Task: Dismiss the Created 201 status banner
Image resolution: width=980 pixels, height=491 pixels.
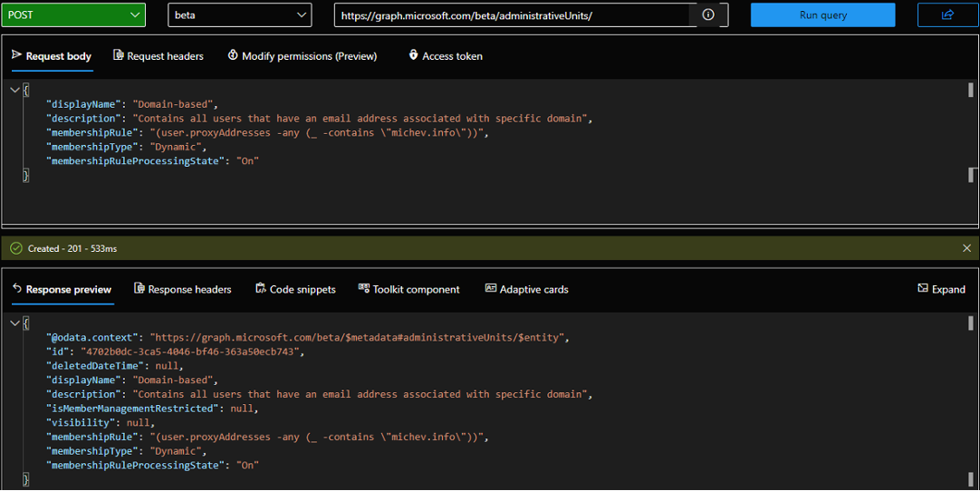Action: (966, 248)
